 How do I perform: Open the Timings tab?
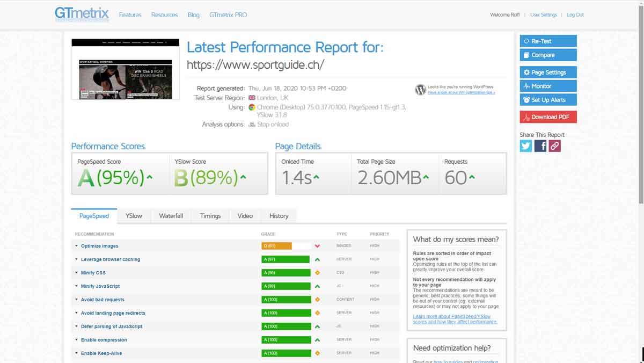pyautogui.click(x=210, y=216)
